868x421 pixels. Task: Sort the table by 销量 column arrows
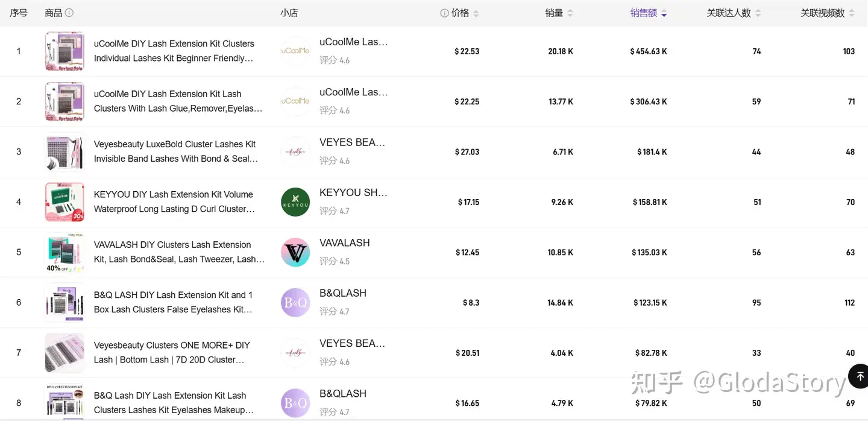570,13
